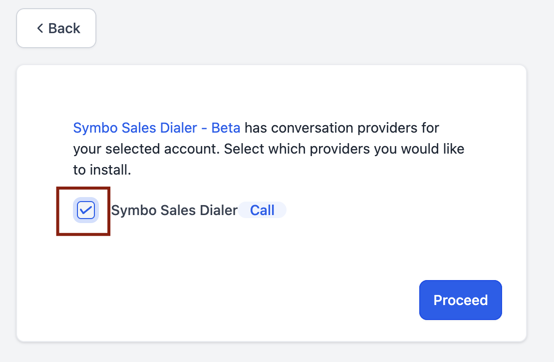555x362 pixels.
Task: Click the blue Call badge
Action: (262, 210)
